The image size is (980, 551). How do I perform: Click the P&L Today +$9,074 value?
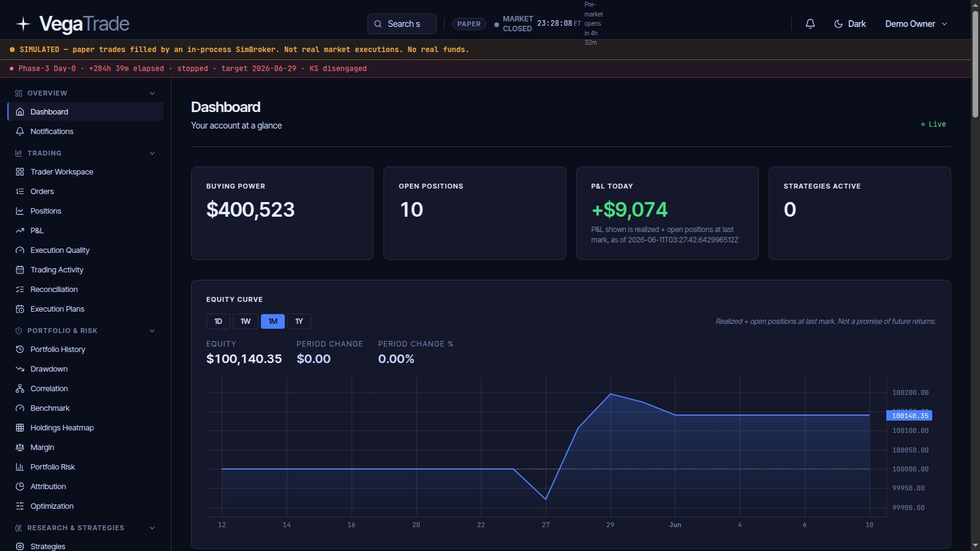tap(629, 210)
